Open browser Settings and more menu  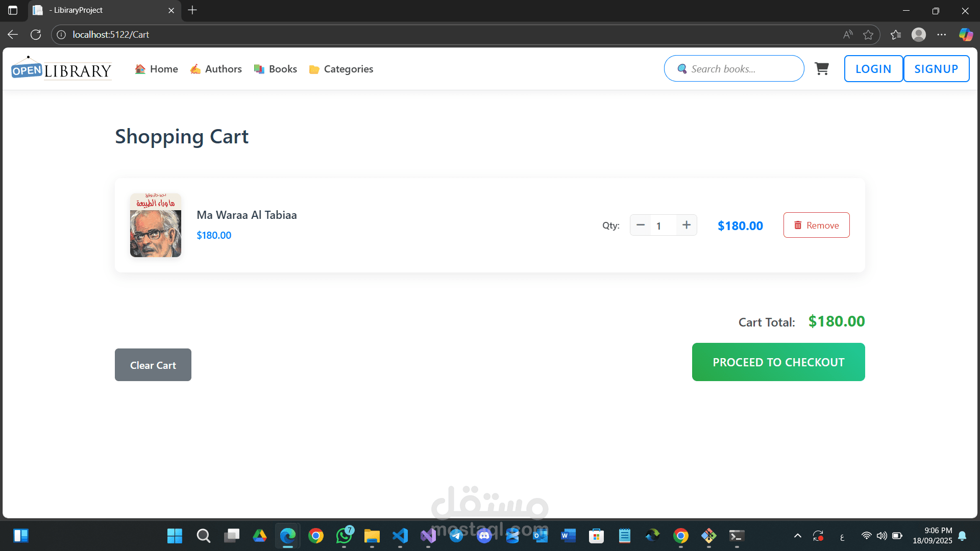click(942, 34)
